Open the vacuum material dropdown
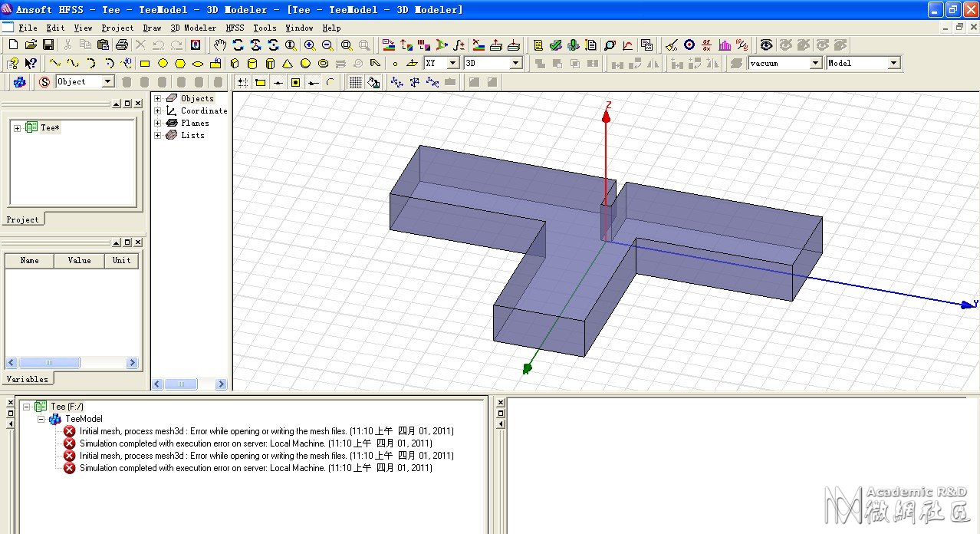980x534 pixels. pos(816,64)
